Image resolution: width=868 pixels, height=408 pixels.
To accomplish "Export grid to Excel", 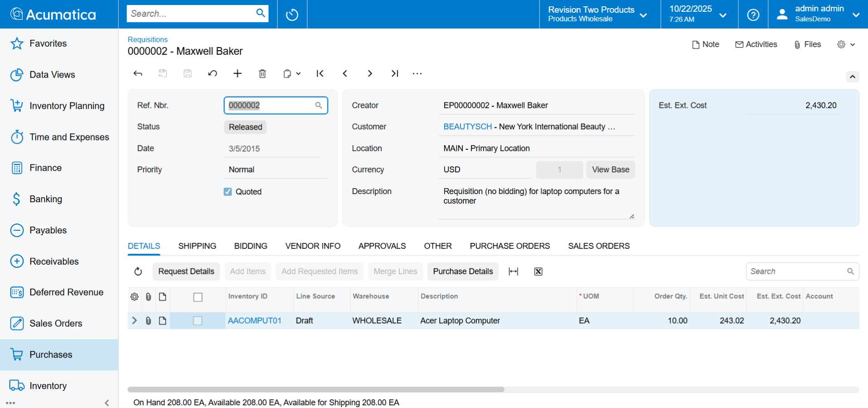I will click(x=538, y=272).
